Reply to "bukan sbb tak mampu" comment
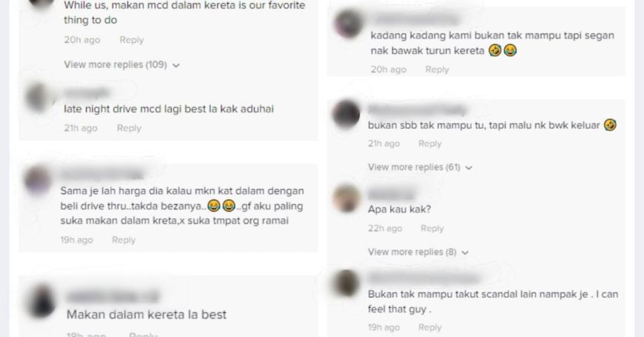This screenshot has height=337, width=644. click(429, 144)
